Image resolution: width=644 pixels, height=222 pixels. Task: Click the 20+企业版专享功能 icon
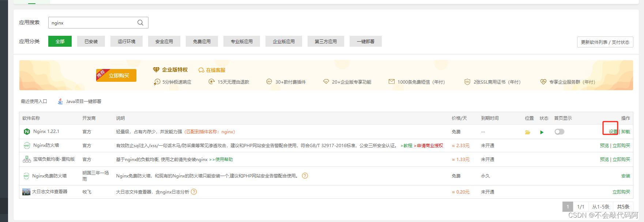(x=326, y=81)
